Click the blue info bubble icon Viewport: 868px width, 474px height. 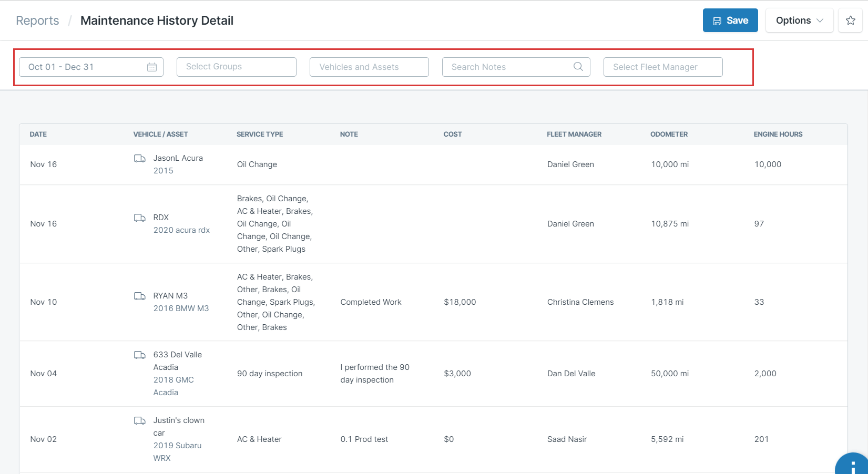(853, 465)
